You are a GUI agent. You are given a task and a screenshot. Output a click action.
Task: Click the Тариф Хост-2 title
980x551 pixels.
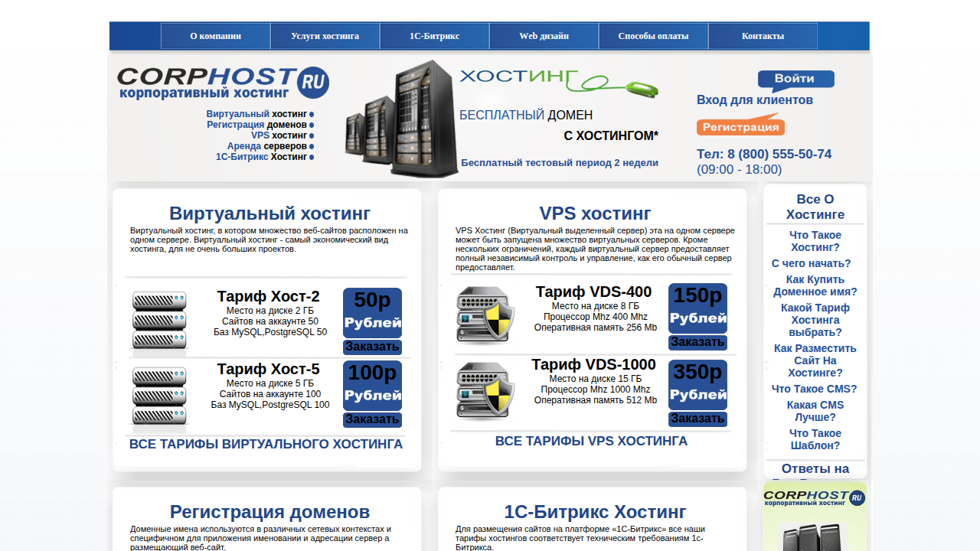click(x=268, y=296)
